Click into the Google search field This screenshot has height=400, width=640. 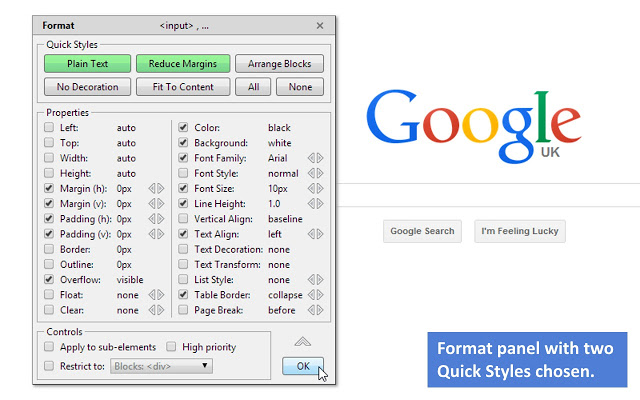click(x=489, y=195)
